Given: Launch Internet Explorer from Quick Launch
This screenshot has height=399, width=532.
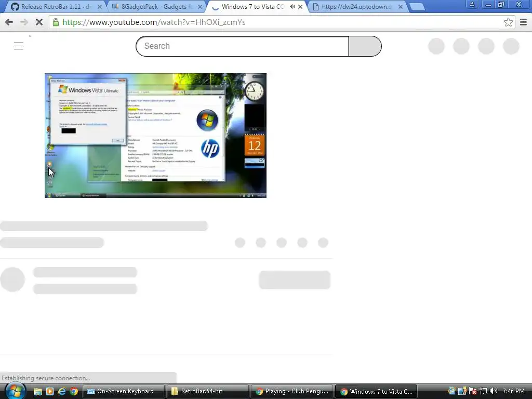Looking at the screenshot, I should [x=62, y=392].
